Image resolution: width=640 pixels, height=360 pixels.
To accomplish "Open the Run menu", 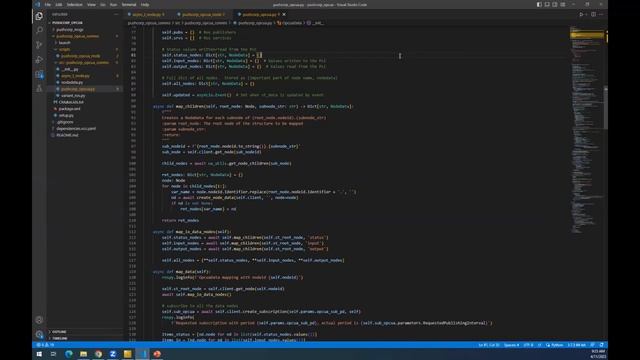I will click(x=113, y=4).
